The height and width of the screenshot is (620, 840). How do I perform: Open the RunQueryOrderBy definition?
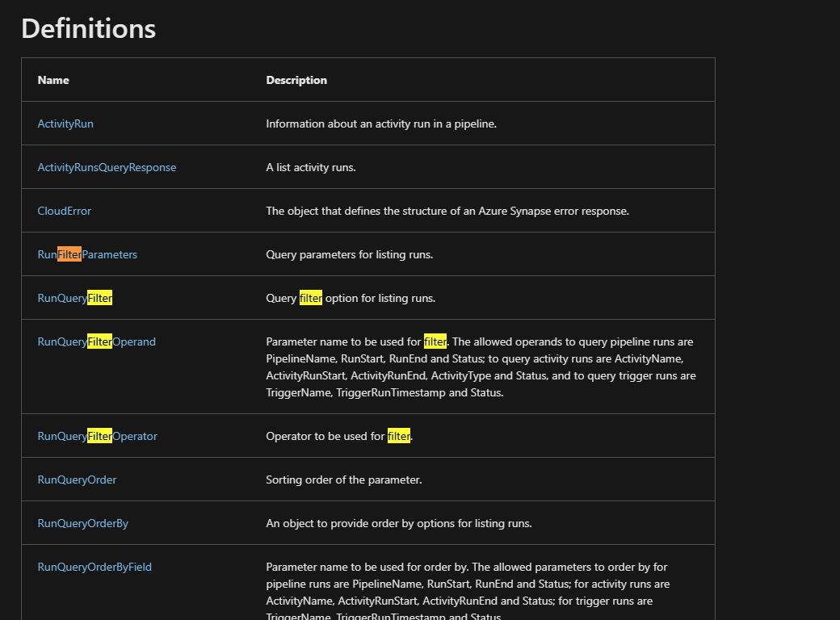click(x=82, y=522)
